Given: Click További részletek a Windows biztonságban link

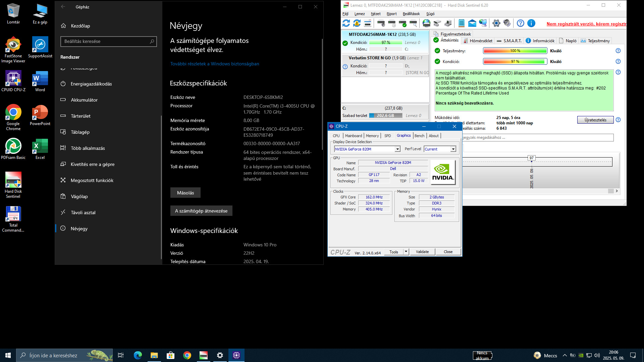Looking at the screenshot, I should 214,64.
